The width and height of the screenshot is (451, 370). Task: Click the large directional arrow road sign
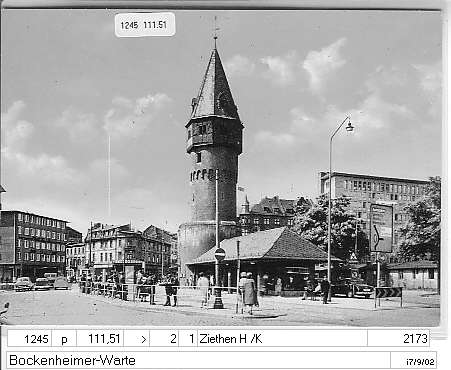pos(381,228)
